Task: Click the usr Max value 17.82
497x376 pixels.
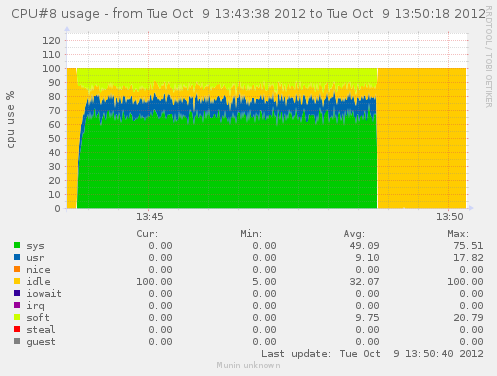Action: tap(468, 258)
